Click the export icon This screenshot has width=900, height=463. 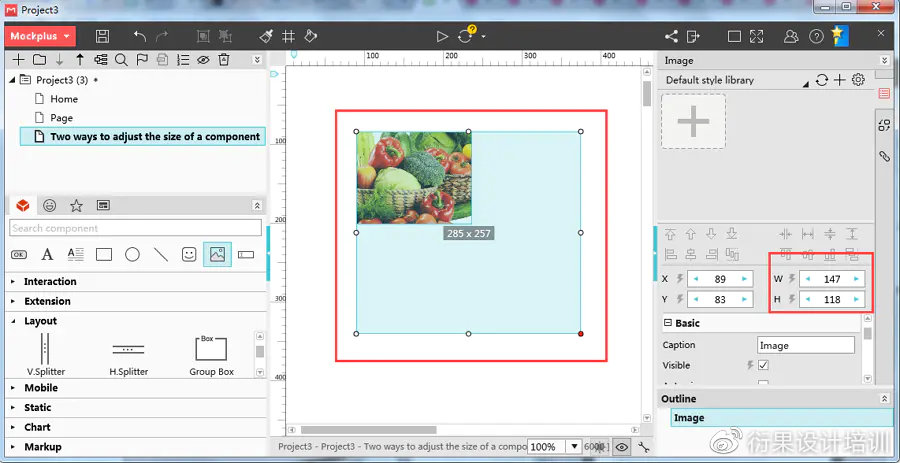coord(694,36)
